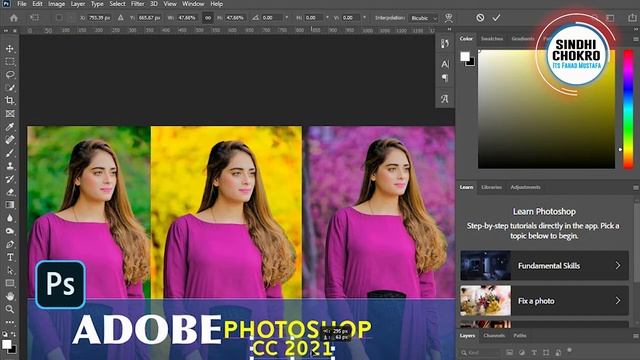
Task: Toggle relative positioning triangle icon
Action: click(x=120, y=18)
